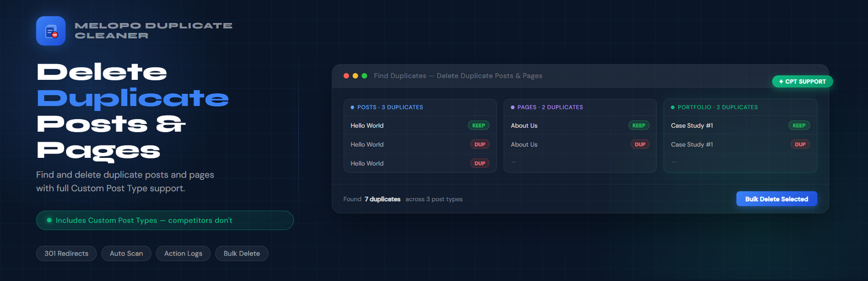Click the '7 duplicates' count text
The width and height of the screenshot is (868, 281).
[382, 199]
